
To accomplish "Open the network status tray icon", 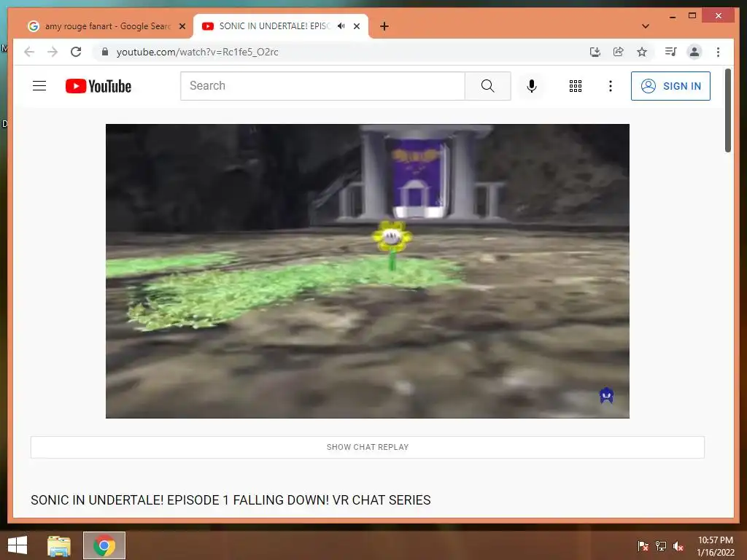I will [661, 545].
